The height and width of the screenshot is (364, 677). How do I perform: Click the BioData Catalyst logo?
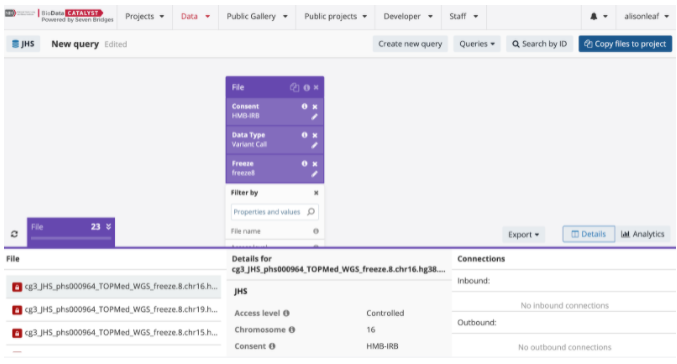pyautogui.click(x=59, y=16)
